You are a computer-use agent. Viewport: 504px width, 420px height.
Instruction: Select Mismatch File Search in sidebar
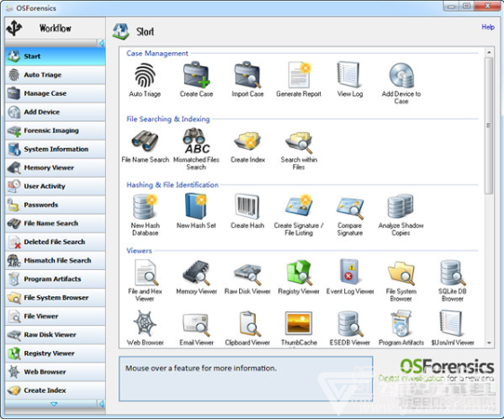[56, 260]
